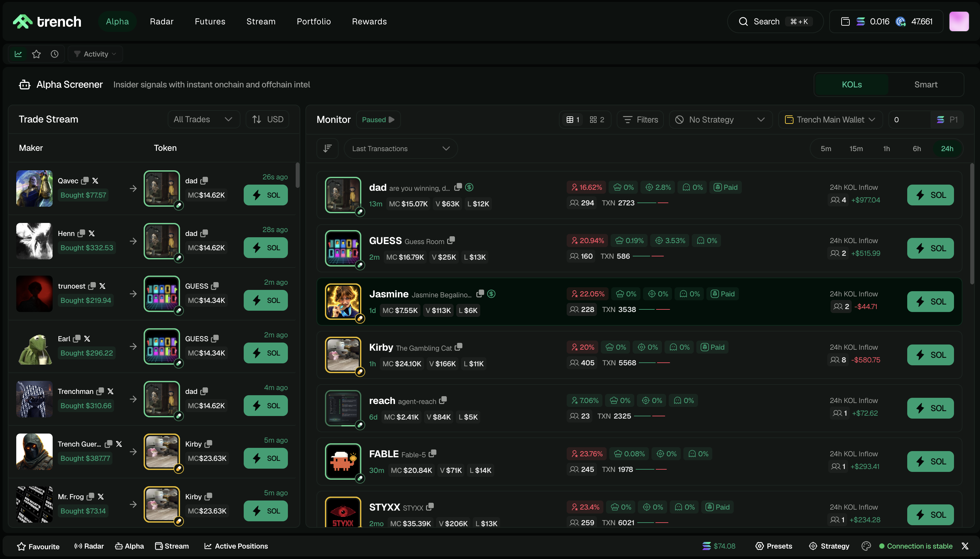The image size is (980, 559).
Task: Open Qavec's X profile icon
Action: [95, 180]
